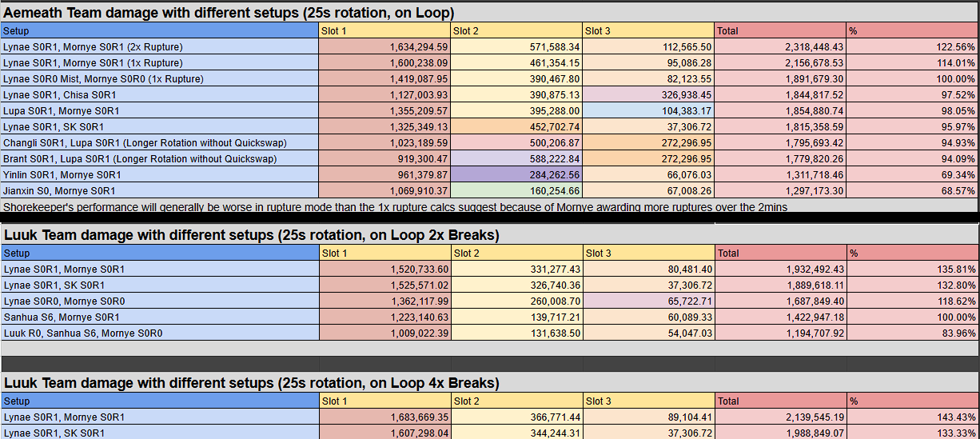Select Total value 2,318,448.43
The width and height of the screenshot is (980, 439).
(780, 47)
